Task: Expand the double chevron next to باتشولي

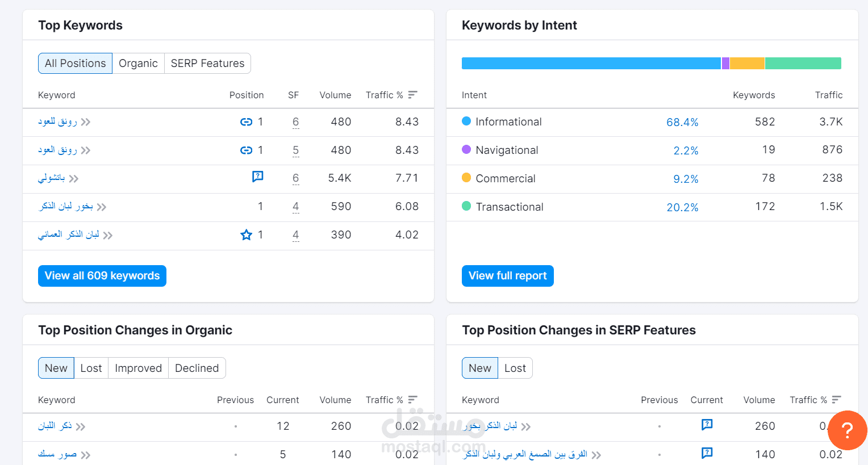Action: [x=73, y=179]
